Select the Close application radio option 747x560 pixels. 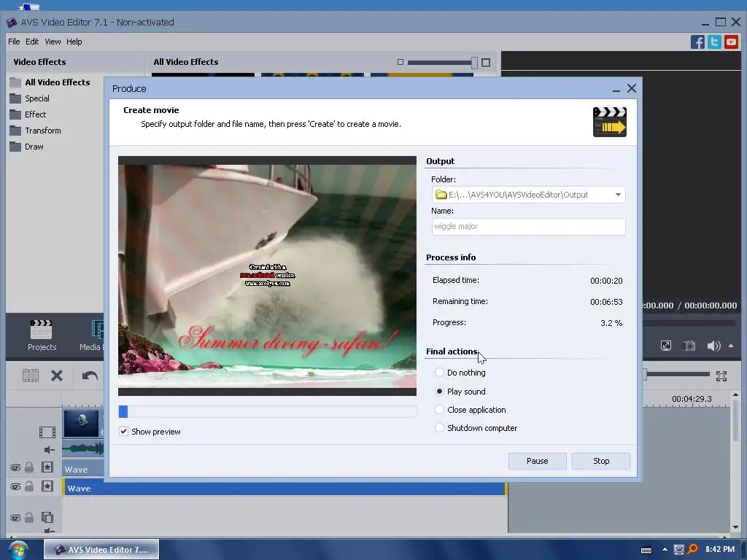(x=439, y=410)
